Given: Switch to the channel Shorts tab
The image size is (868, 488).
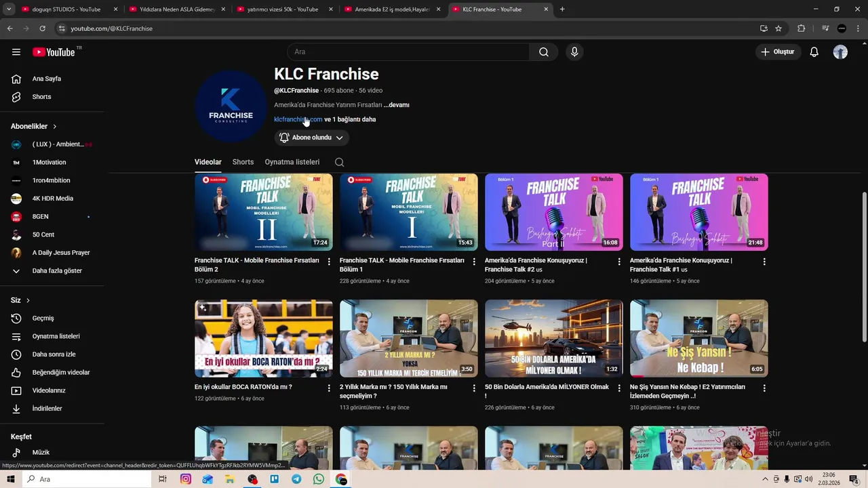Looking at the screenshot, I should coord(243,162).
